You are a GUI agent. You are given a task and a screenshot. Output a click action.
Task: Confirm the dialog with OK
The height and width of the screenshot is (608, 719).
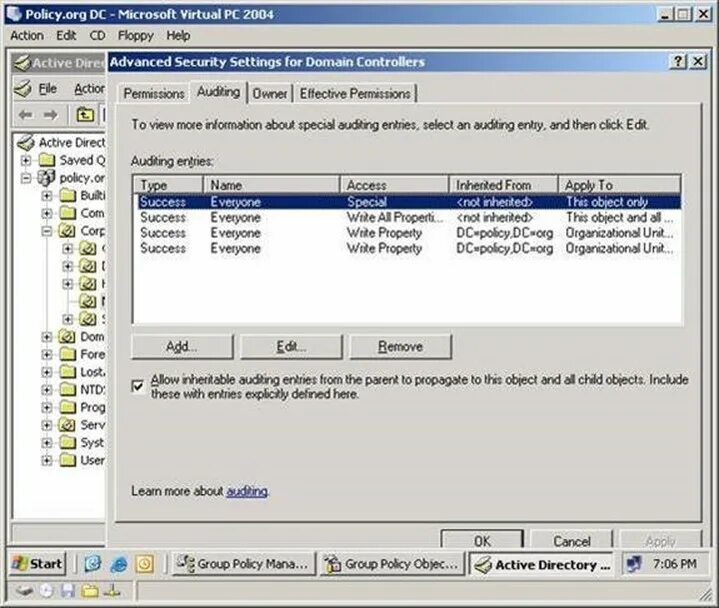point(482,540)
